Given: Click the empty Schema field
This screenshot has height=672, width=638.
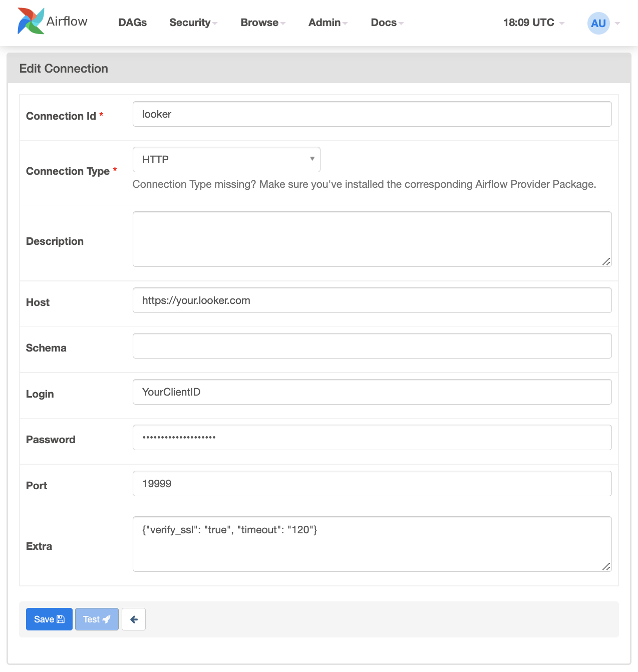Looking at the screenshot, I should 372,346.
